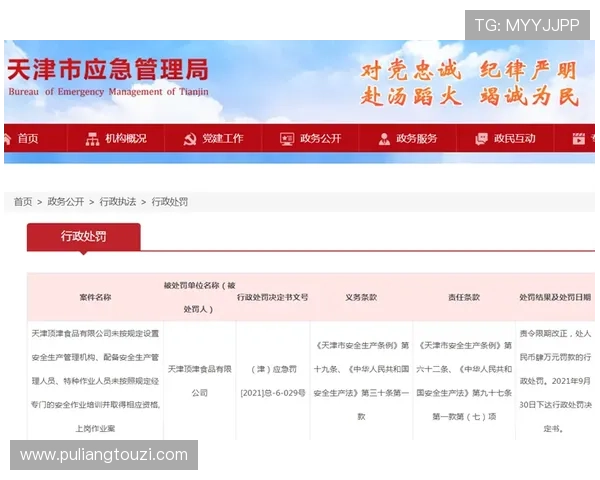Click the clapperboard icon at the navigation bar's right end
Viewport: 600px width, 480px height.
(x=579, y=139)
